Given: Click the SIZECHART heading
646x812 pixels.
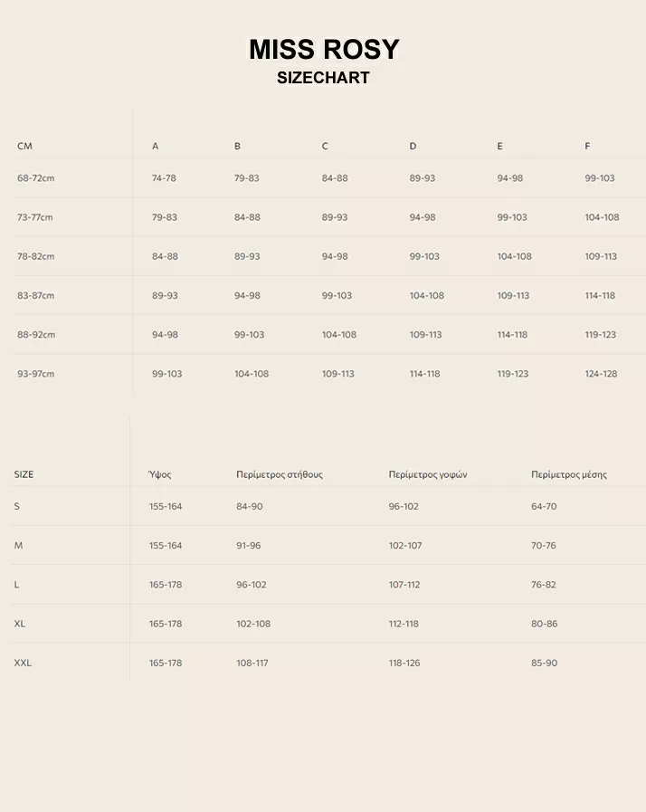Looking at the screenshot, I should [x=323, y=78].
